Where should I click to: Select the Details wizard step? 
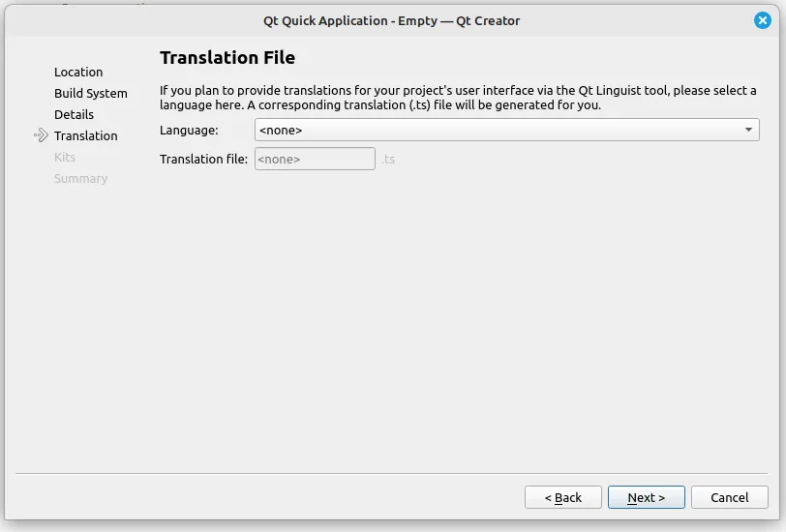[74, 115]
